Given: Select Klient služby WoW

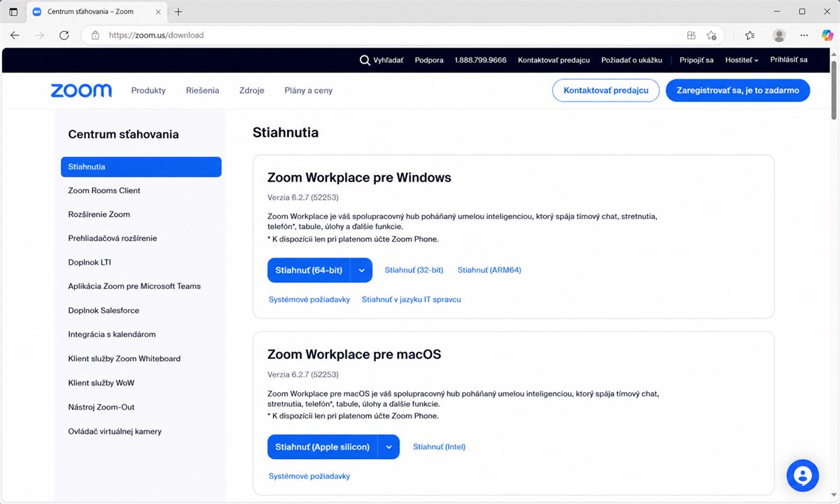Looking at the screenshot, I should 101,383.
